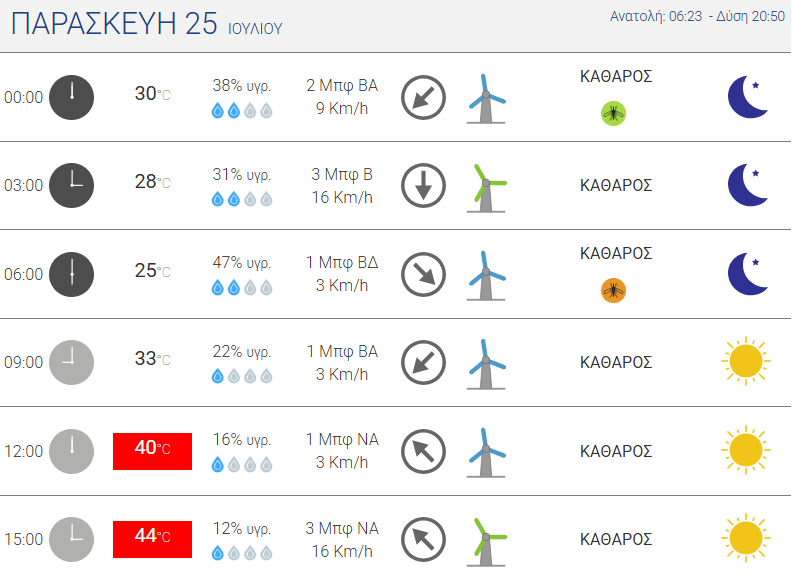Click the sun icon at 09:00
The height and width of the screenshot is (580, 793).
746,361
